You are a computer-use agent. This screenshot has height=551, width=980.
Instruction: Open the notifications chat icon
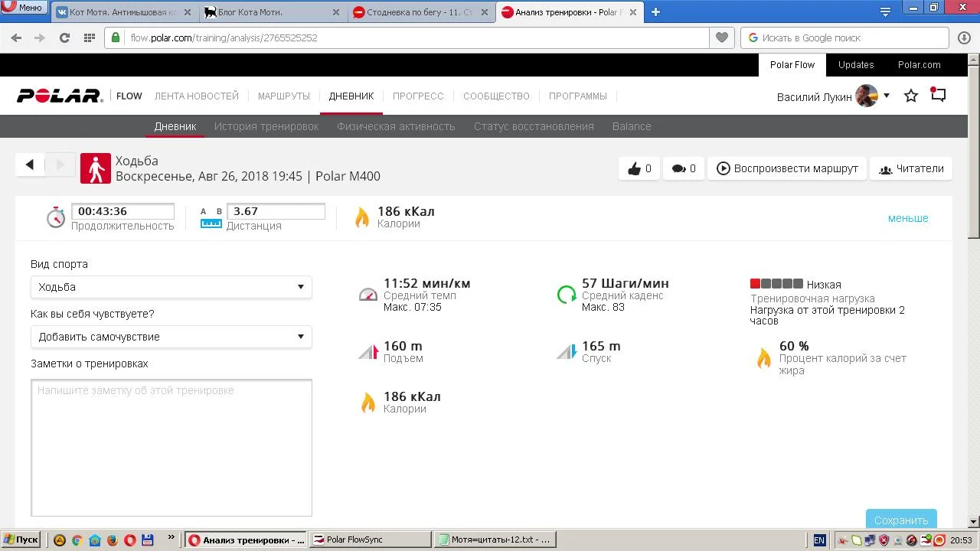point(939,95)
